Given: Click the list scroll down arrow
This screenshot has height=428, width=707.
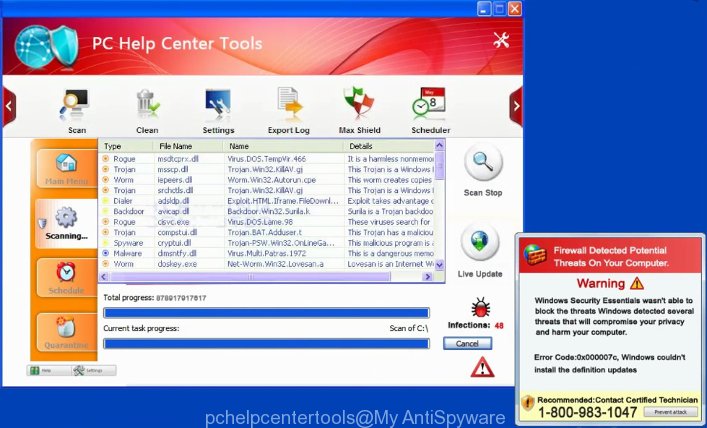Looking at the screenshot, I should point(440,265).
